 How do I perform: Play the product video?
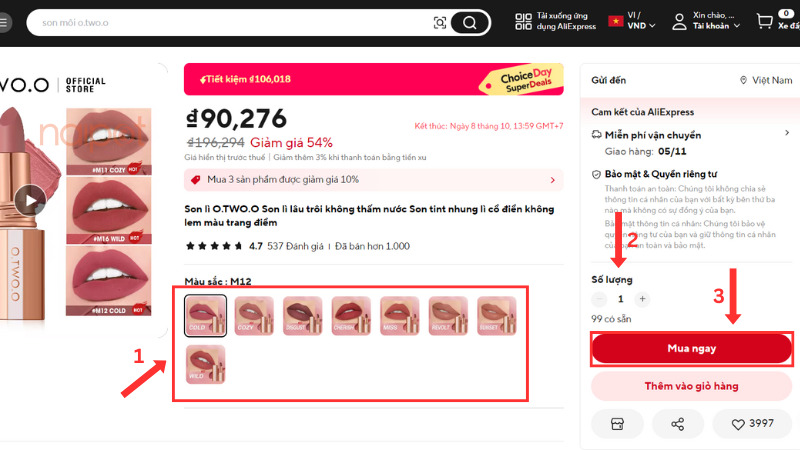point(30,201)
